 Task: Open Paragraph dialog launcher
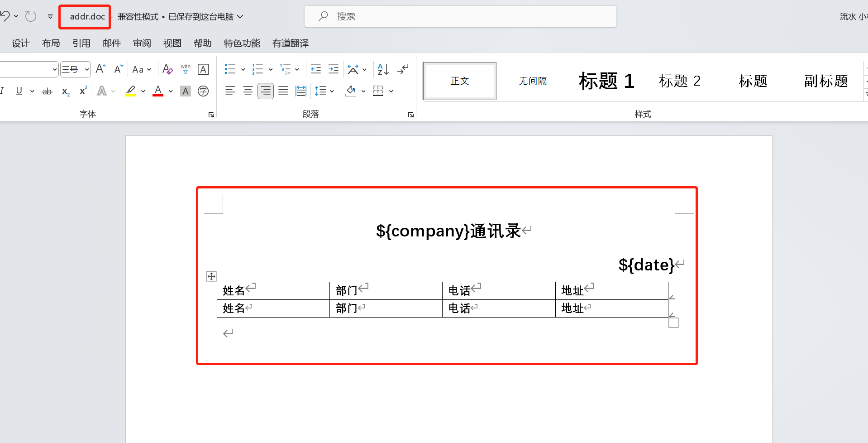click(411, 115)
